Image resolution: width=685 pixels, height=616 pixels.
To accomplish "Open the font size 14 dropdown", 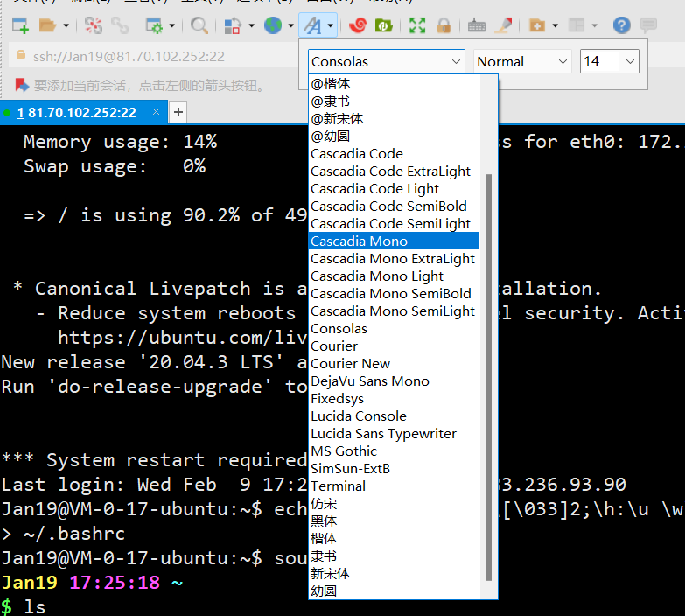I will (x=609, y=61).
